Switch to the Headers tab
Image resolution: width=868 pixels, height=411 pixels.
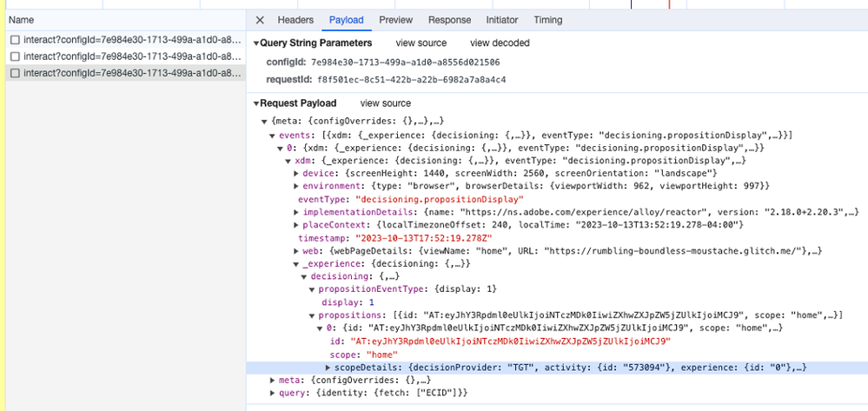coord(295,20)
